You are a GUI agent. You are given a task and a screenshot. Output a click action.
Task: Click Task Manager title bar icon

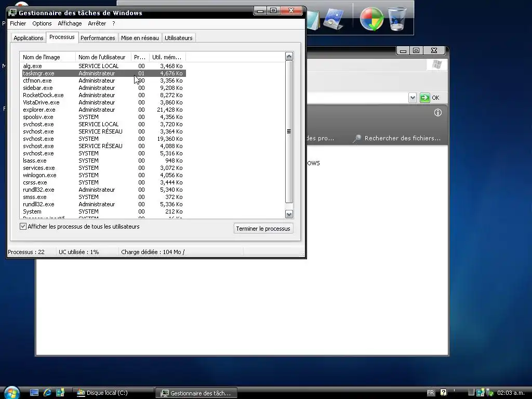point(12,13)
